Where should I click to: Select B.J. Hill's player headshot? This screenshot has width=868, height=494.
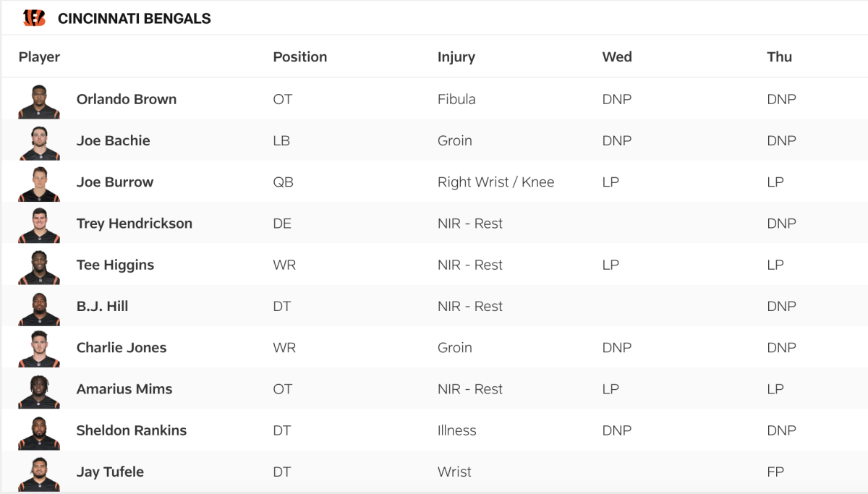(39, 307)
